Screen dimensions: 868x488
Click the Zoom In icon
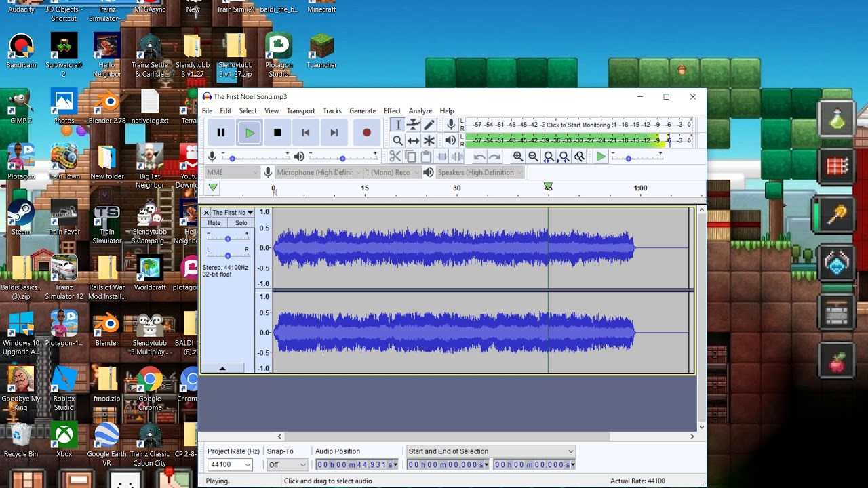click(x=518, y=157)
